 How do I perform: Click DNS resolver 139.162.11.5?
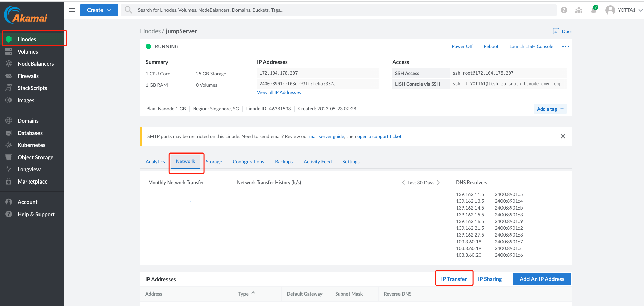tap(470, 194)
